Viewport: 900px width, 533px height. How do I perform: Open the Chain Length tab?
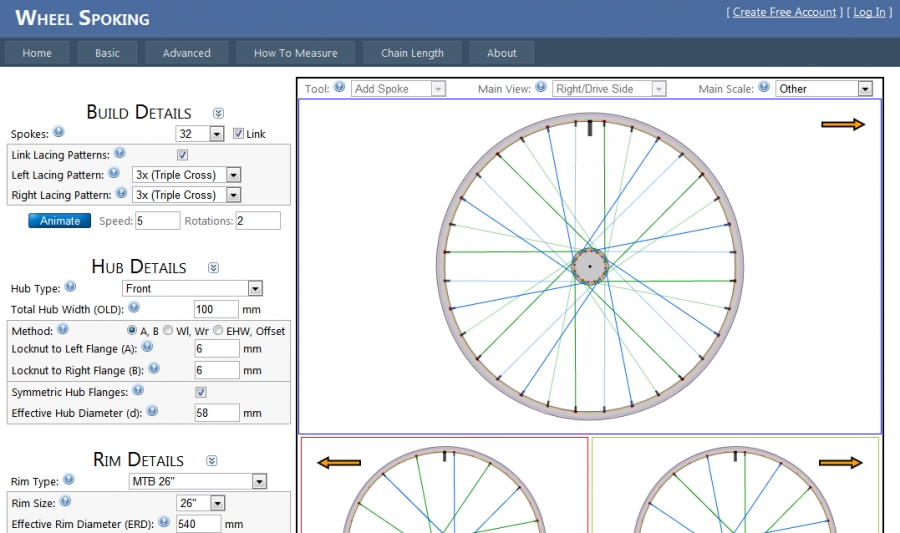coord(412,53)
